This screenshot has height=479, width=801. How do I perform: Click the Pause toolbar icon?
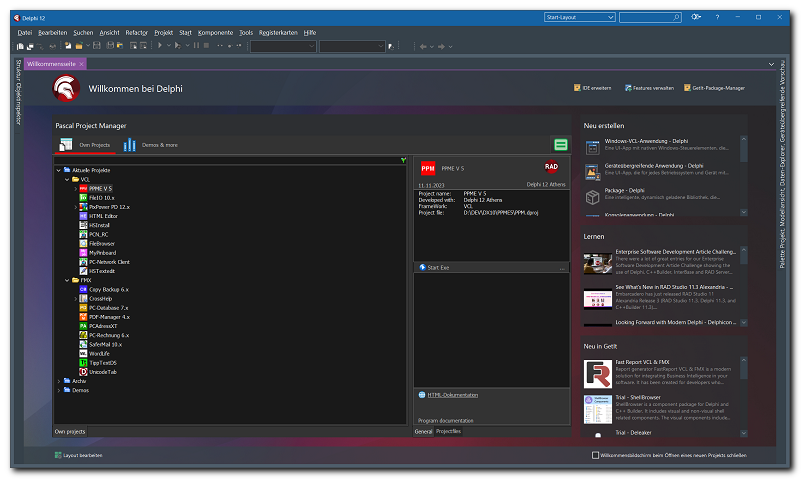click(196, 46)
